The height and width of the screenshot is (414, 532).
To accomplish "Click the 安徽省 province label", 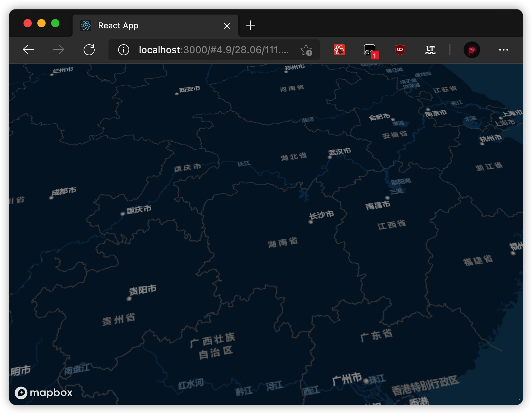I will coord(395,135).
